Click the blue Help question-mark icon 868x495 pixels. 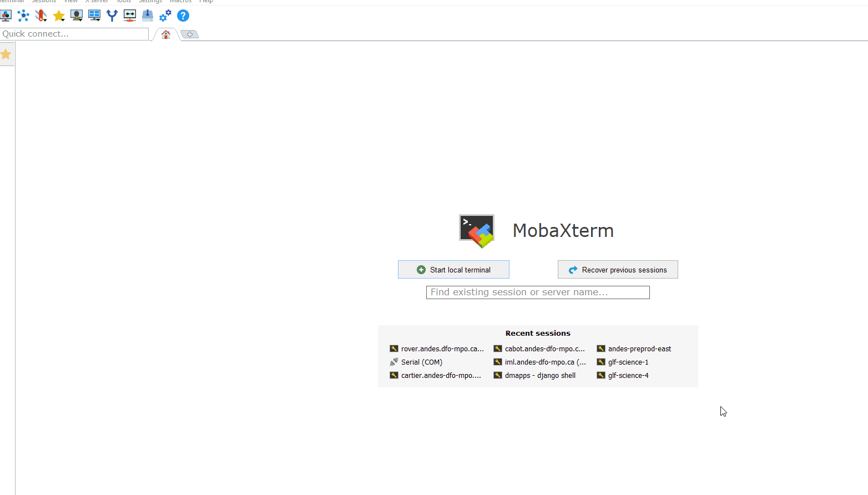pos(183,16)
